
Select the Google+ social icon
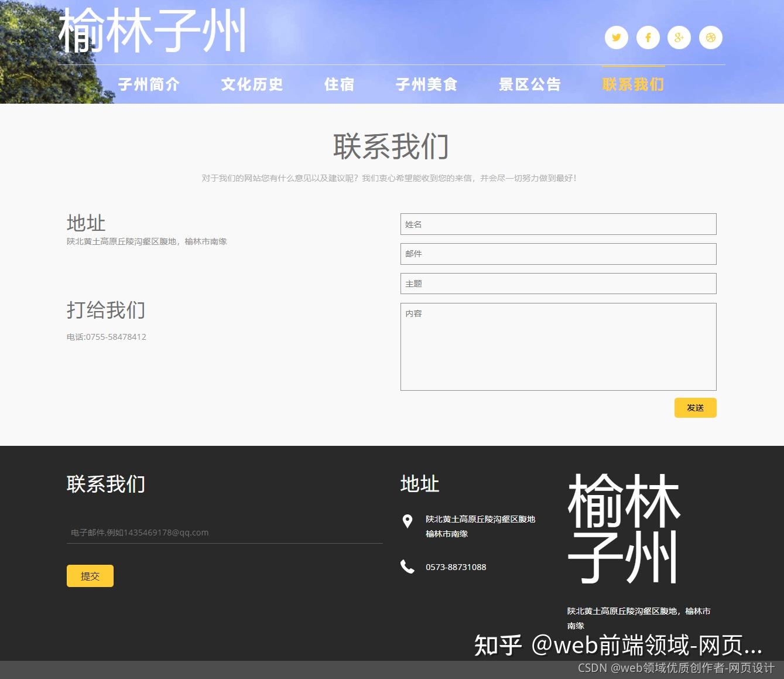point(679,37)
